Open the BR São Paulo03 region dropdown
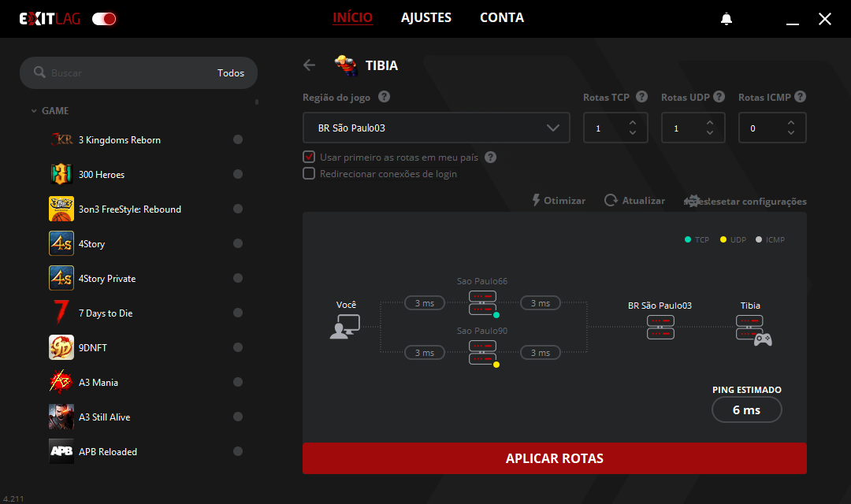851x504 pixels. [x=437, y=128]
